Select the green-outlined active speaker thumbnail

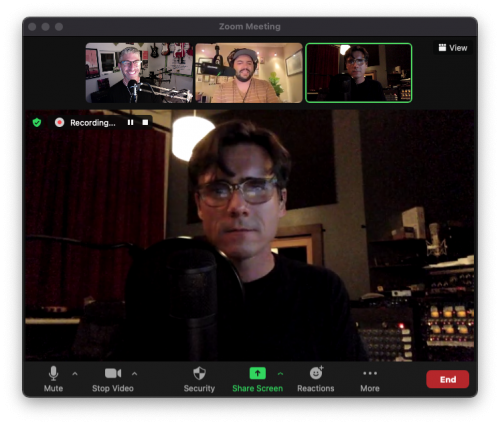tap(359, 73)
